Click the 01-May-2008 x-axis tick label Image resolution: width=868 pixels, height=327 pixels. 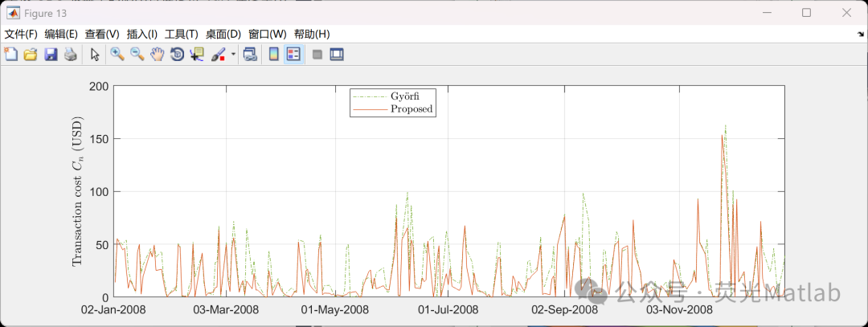click(335, 309)
